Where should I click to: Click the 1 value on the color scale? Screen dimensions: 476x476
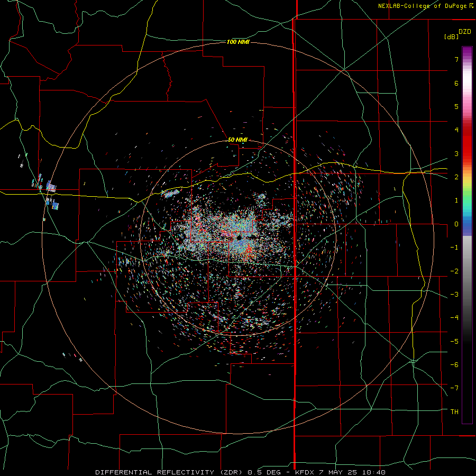456,200
